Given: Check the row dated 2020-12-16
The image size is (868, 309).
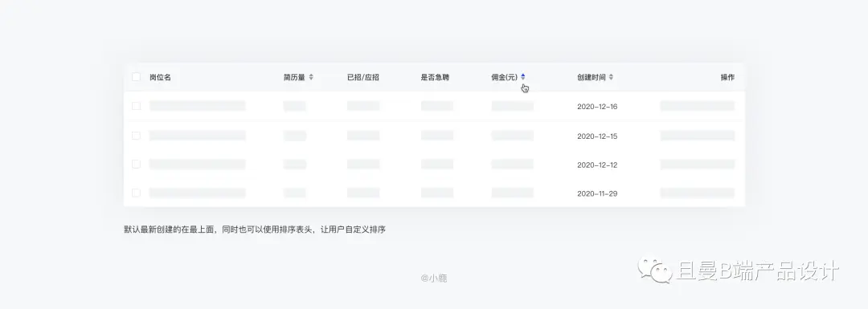Looking at the screenshot, I should point(136,106).
